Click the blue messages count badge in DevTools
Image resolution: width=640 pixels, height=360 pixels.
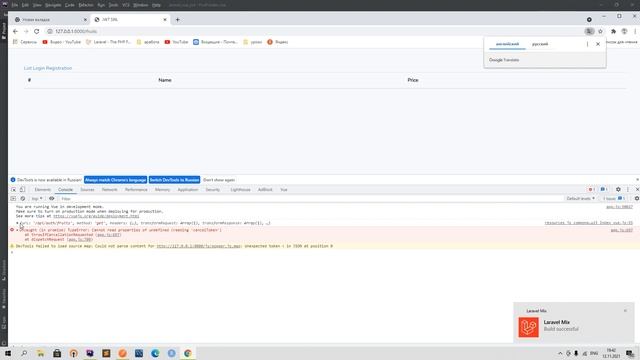click(604, 190)
